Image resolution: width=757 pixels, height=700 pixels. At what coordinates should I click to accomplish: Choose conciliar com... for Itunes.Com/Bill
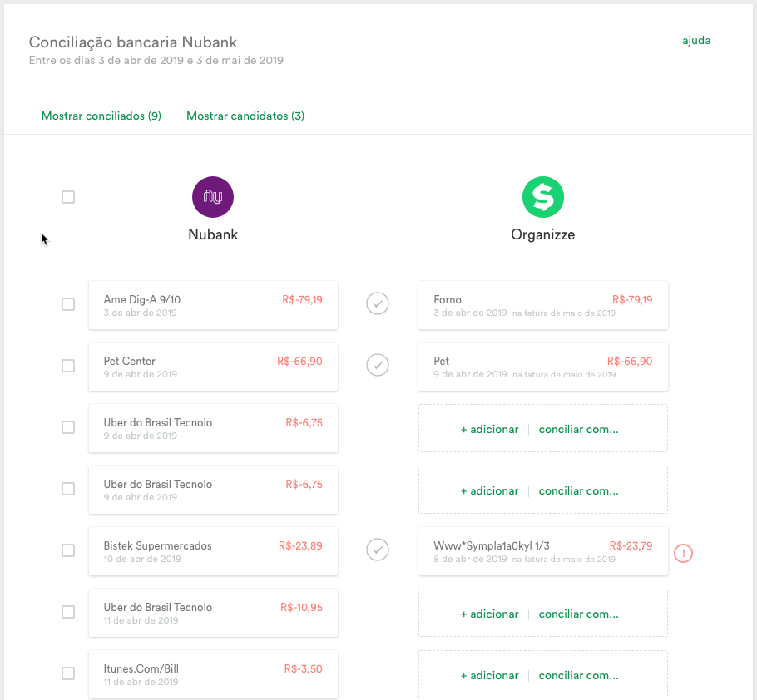point(578,675)
